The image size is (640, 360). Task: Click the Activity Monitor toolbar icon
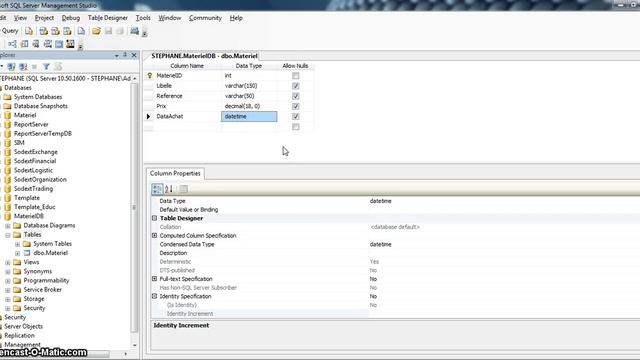point(134,31)
